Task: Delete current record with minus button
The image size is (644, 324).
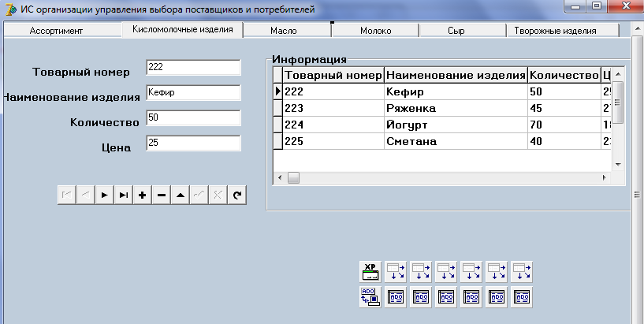Action: (162, 195)
